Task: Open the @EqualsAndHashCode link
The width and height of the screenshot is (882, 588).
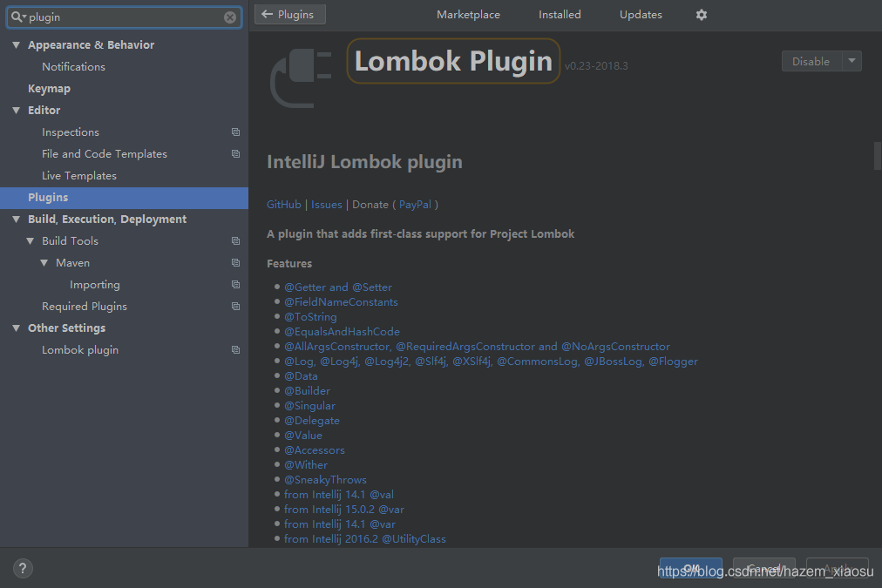Action: pos(342,332)
